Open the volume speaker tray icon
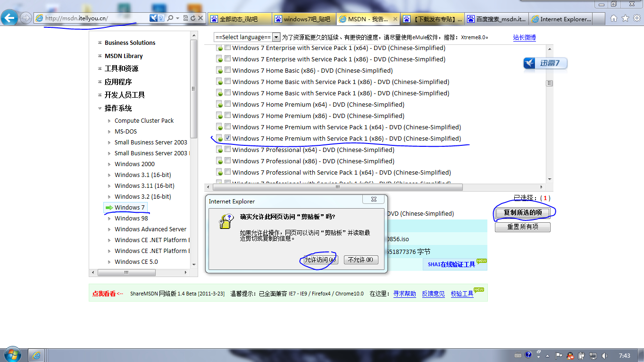 click(605, 355)
